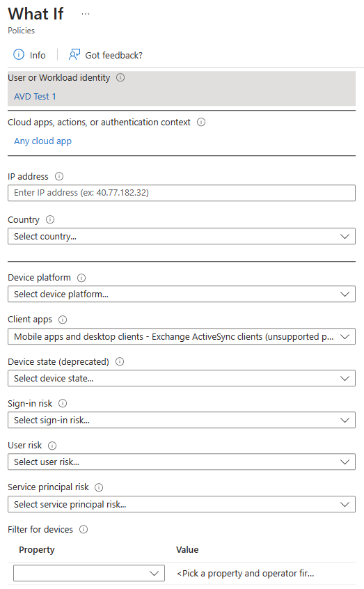The height and width of the screenshot is (589, 364).
Task: Open the Select user risk dropdown
Action: (x=182, y=462)
